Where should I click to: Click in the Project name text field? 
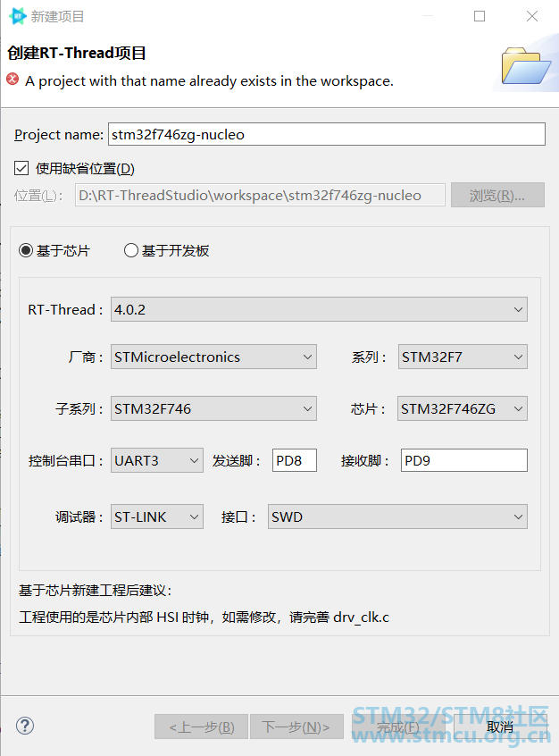click(327, 134)
